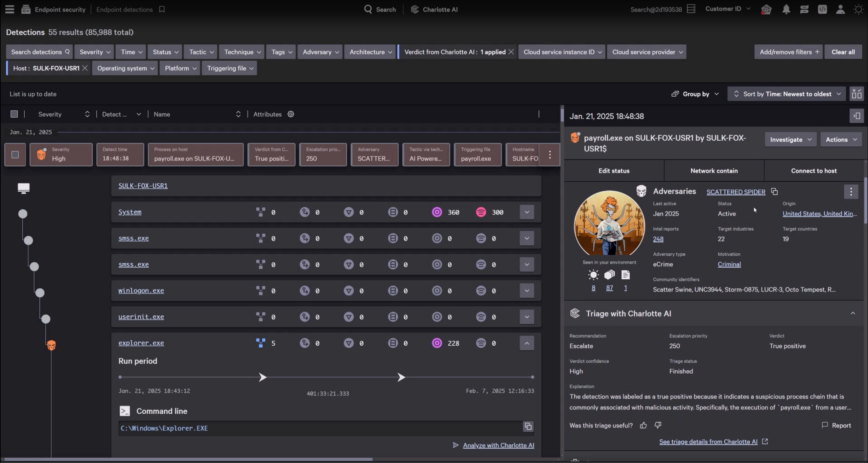
Task: Toggle the light/dark theme icon
Action: tap(858, 9)
